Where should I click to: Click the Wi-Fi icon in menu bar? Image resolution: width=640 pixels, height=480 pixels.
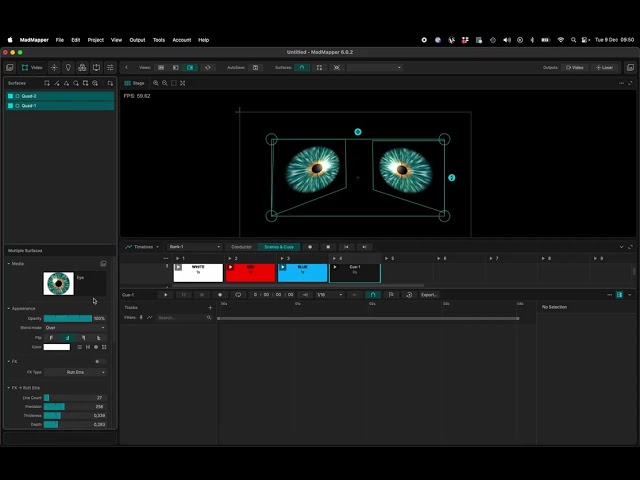tap(561, 40)
